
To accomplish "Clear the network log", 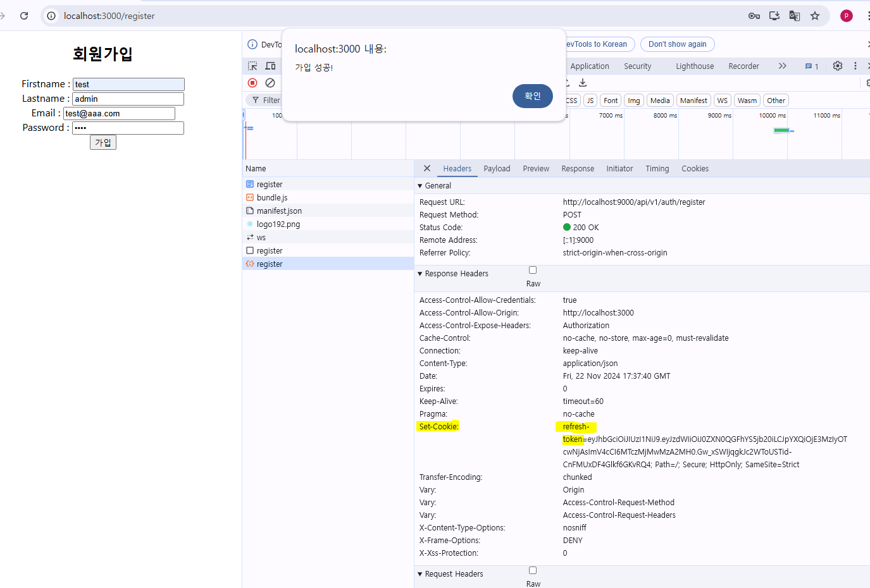I will (270, 83).
